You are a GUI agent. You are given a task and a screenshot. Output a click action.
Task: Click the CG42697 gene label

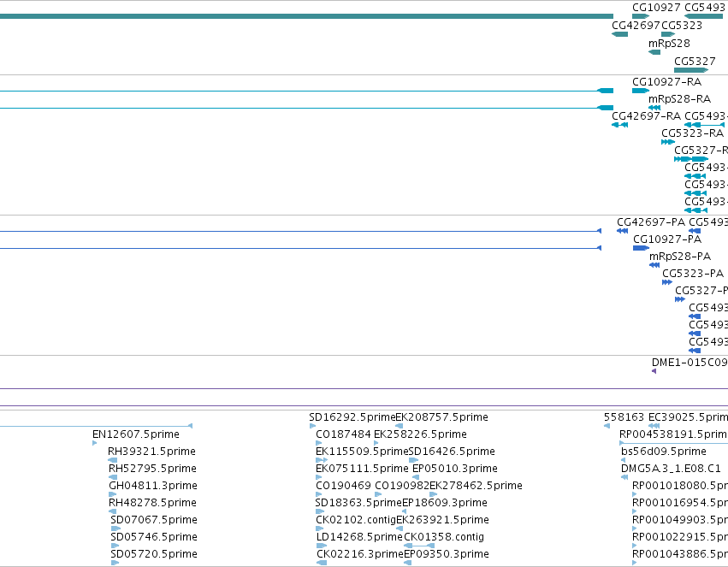[636, 26]
